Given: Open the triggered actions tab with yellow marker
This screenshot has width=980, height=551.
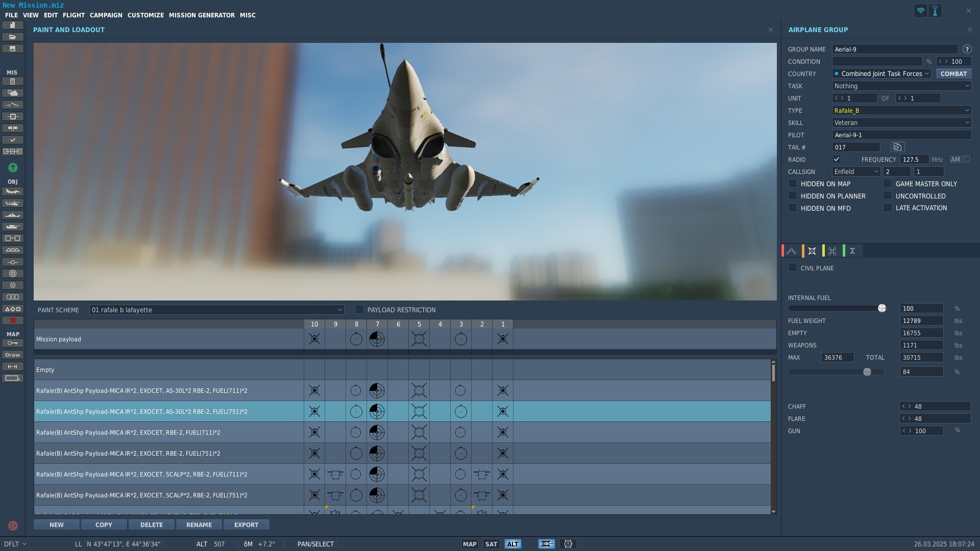Looking at the screenshot, I should pyautogui.click(x=832, y=251).
